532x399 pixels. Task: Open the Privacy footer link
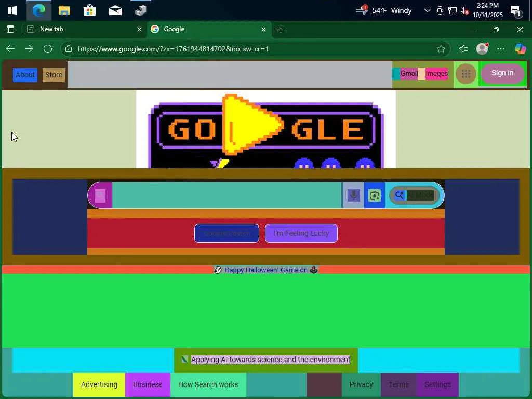pyautogui.click(x=361, y=385)
